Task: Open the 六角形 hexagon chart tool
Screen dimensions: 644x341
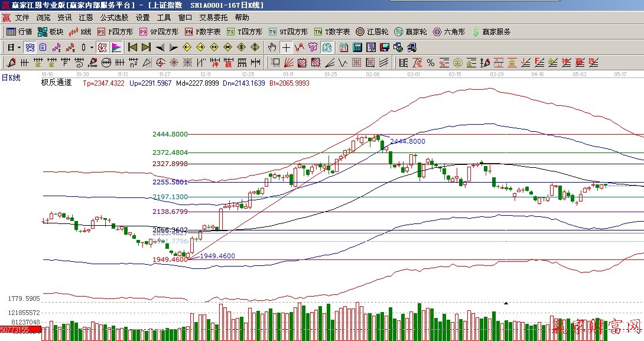Action: coord(449,32)
